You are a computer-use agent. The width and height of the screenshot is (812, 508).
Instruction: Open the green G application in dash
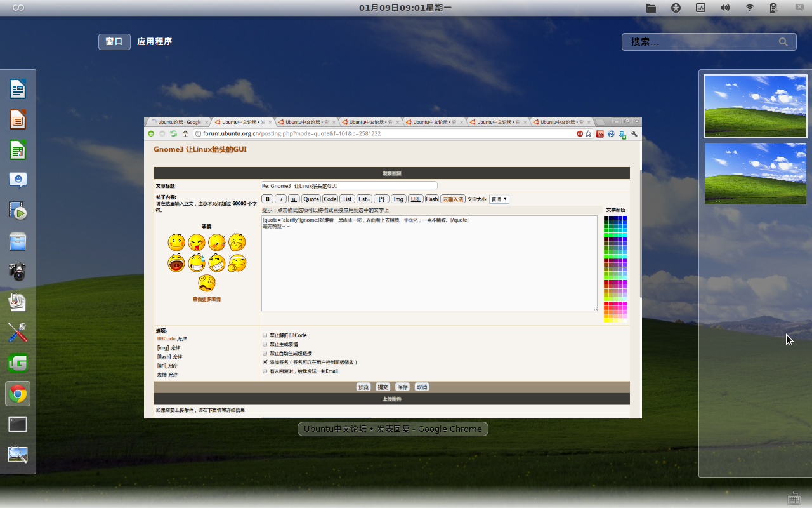tap(18, 363)
